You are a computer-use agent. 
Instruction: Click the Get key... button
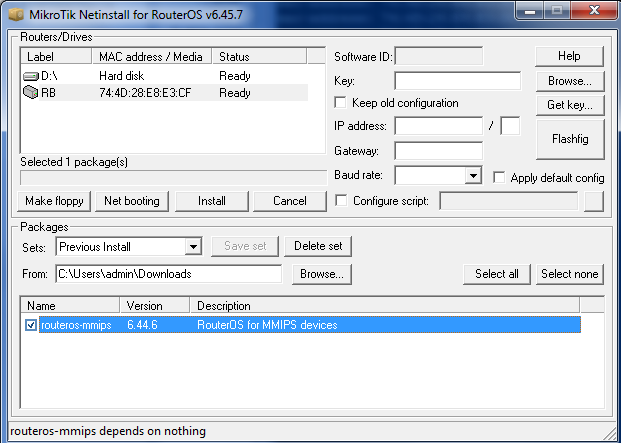570,105
